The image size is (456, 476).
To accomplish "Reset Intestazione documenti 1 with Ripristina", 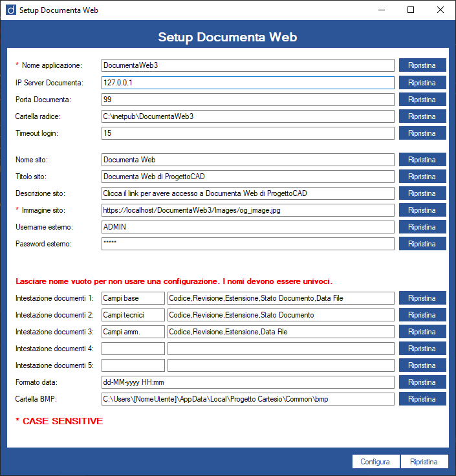I will [x=422, y=298].
